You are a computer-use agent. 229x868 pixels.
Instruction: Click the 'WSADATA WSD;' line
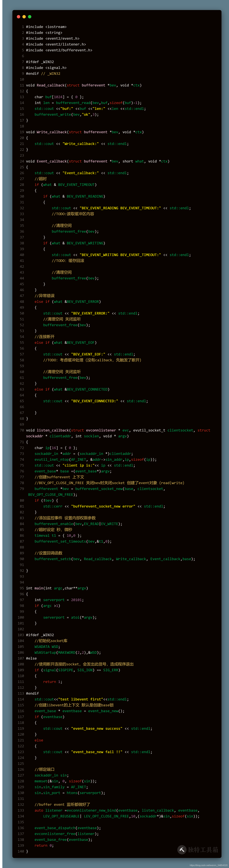[x=47, y=647]
